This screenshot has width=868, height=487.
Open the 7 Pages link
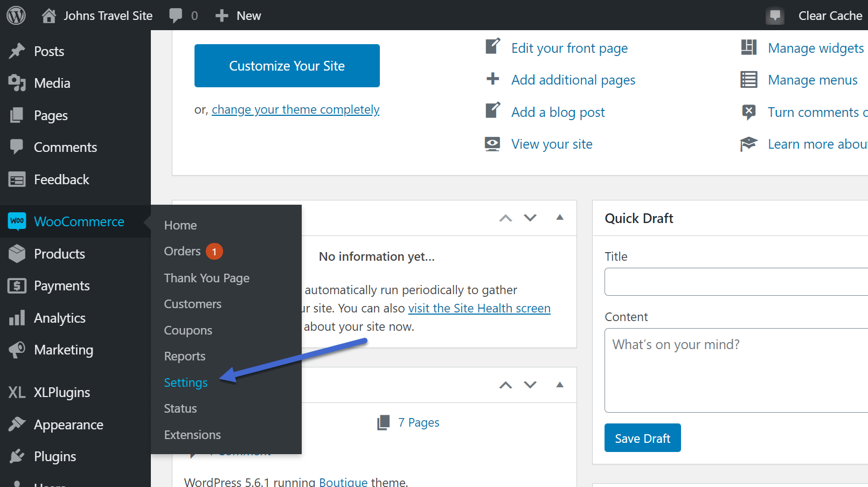[419, 422]
